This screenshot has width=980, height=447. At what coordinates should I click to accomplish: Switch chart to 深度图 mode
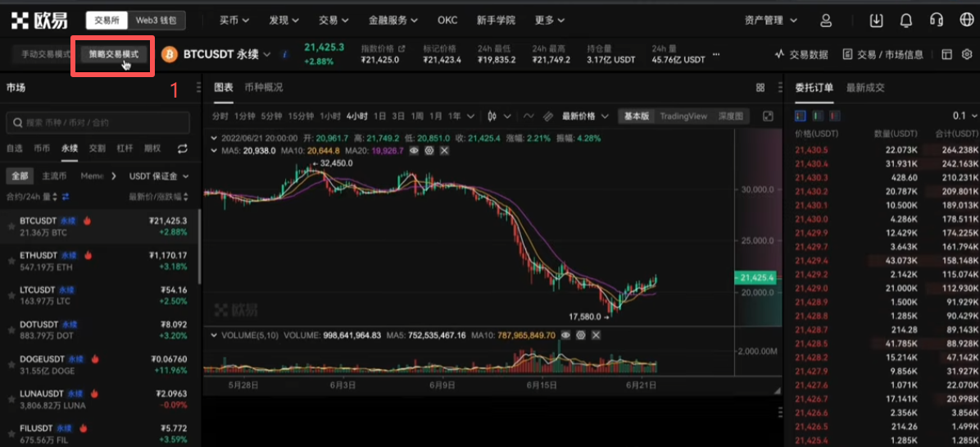(730, 116)
